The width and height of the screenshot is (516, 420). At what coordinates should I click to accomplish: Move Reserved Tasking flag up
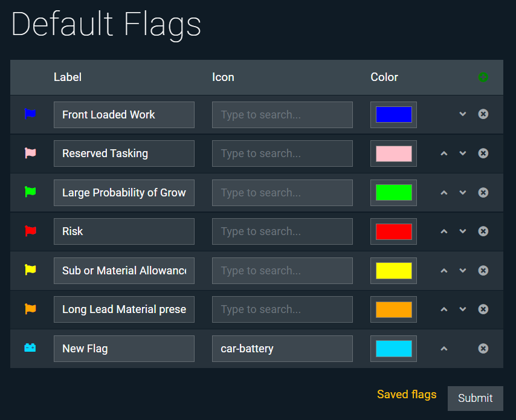(444, 153)
